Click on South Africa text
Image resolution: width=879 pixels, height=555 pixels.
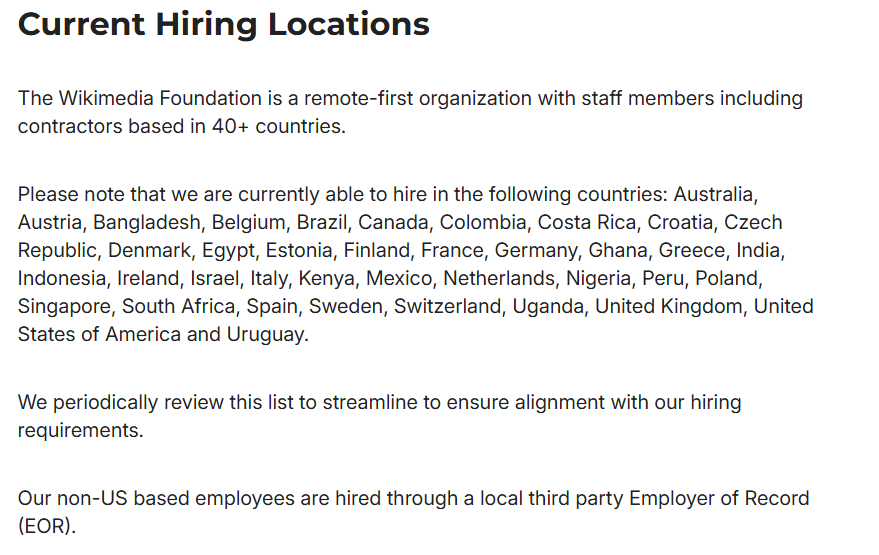point(178,306)
